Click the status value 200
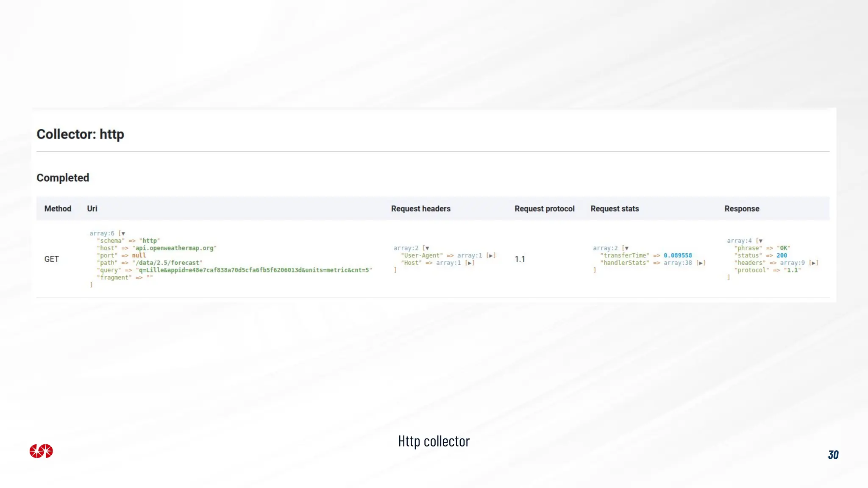 782,255
